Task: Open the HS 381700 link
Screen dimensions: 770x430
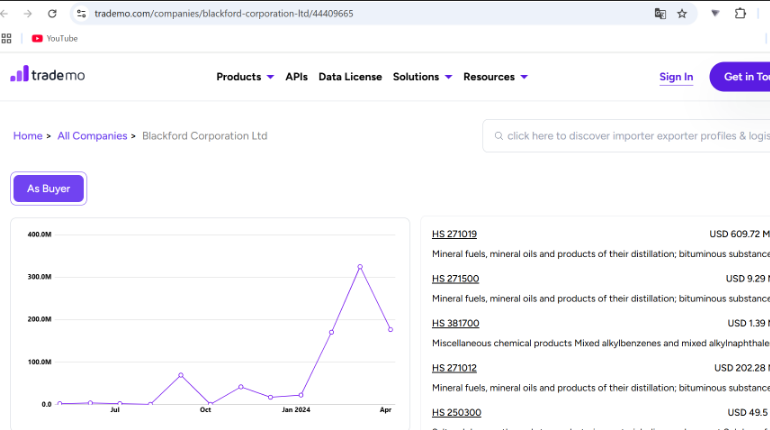Action: 455,323
